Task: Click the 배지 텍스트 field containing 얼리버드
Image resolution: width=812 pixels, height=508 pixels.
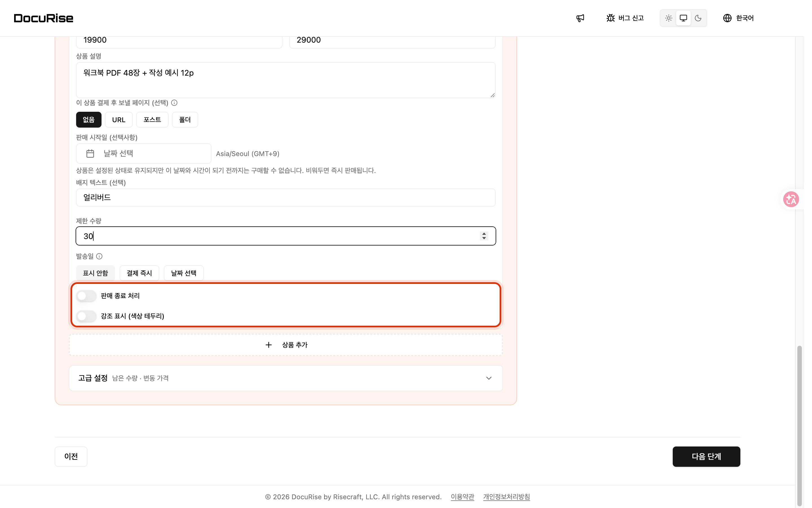Action: tap(286, 198)
